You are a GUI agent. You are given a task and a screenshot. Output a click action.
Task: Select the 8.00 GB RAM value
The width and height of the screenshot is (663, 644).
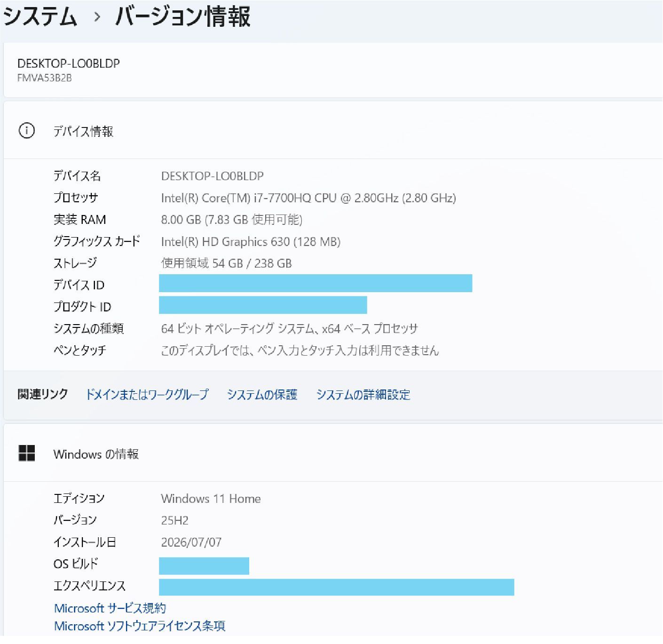[232, 220]
